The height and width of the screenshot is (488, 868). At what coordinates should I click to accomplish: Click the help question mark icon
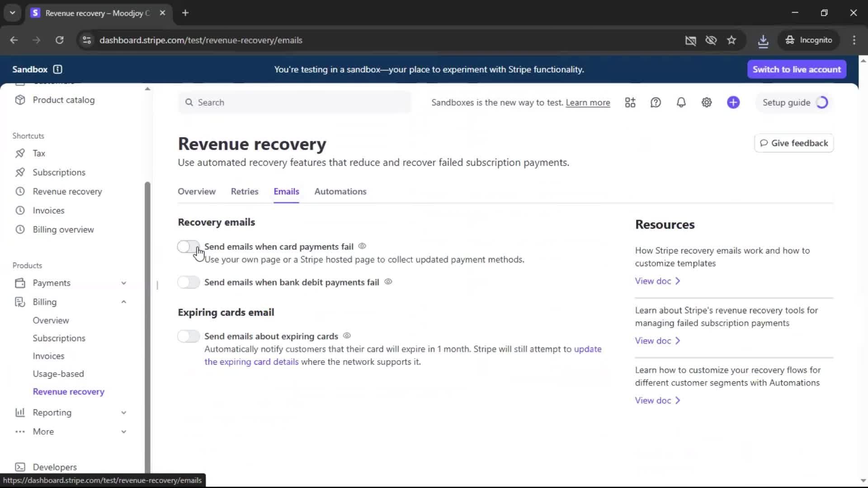tap(656, 103)
